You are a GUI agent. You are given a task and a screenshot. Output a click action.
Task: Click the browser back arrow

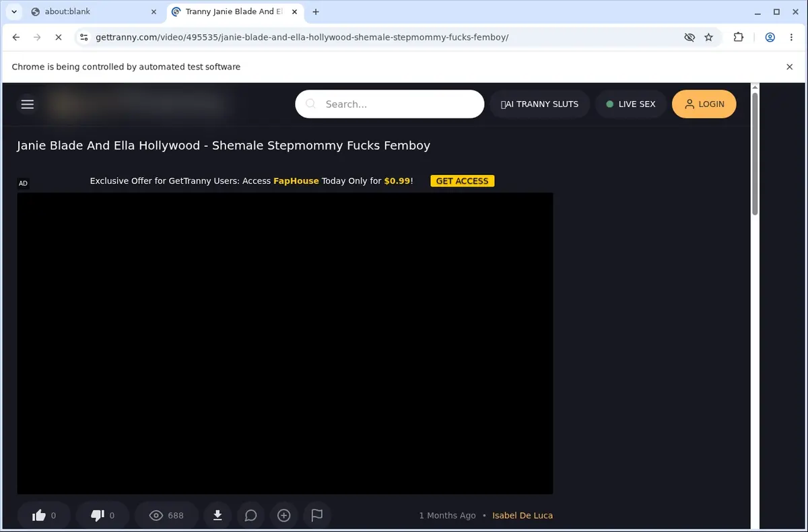click(16, 38)
